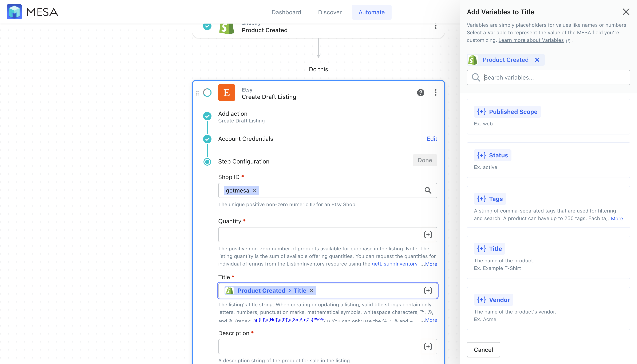Click the Etsy Create Draft Listing step icon

click(x=227, y=93)
